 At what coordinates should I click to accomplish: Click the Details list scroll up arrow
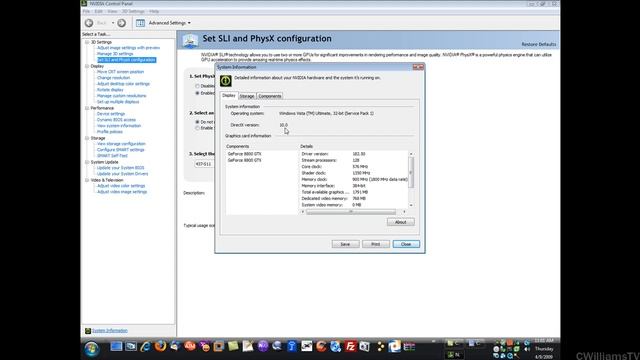click(411, 154)
